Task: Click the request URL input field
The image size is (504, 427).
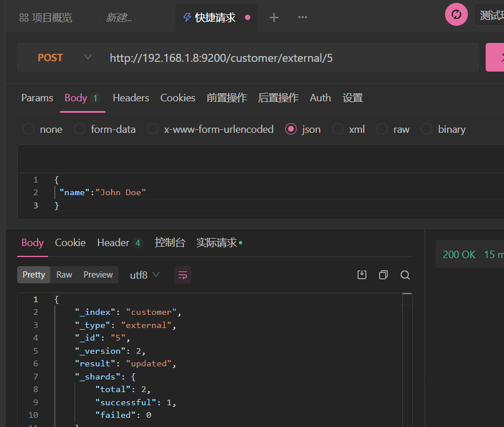Action: tap(286, 57)
